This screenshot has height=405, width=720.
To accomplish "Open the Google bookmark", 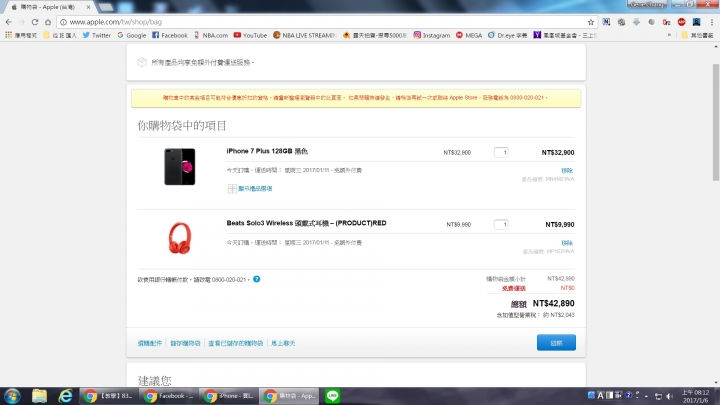I will [x=132, y=35].
